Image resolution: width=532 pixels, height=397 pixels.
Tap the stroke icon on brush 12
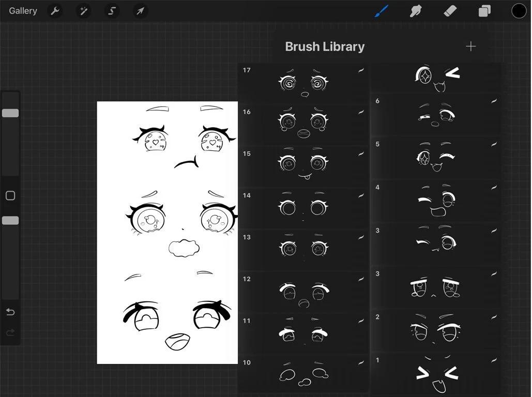(361, 279)
